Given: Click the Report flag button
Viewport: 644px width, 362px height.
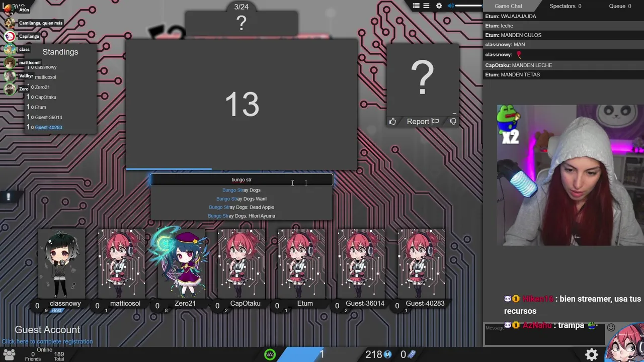Looking at the screenshot, I should coord(423,121).
